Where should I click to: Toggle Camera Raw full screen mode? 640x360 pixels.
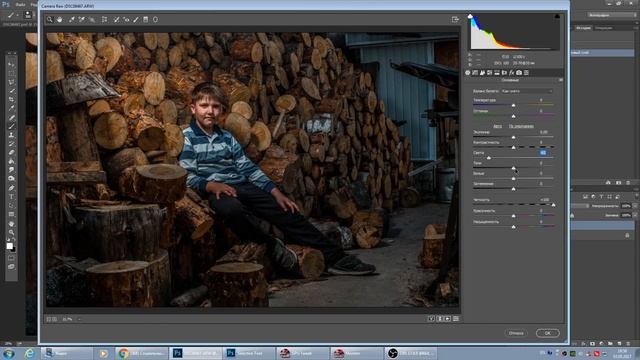click(x=455, y=19)
